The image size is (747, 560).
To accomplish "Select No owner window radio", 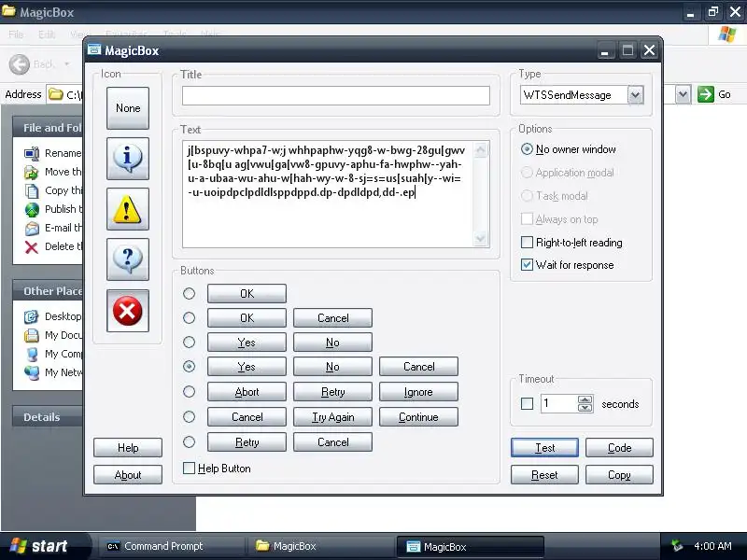I will pos(527,149).
